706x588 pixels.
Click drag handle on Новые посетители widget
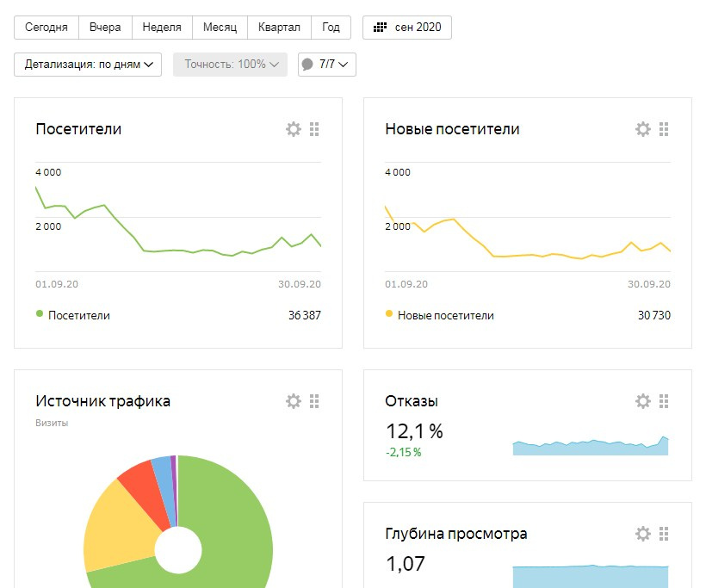pos(664,129)
